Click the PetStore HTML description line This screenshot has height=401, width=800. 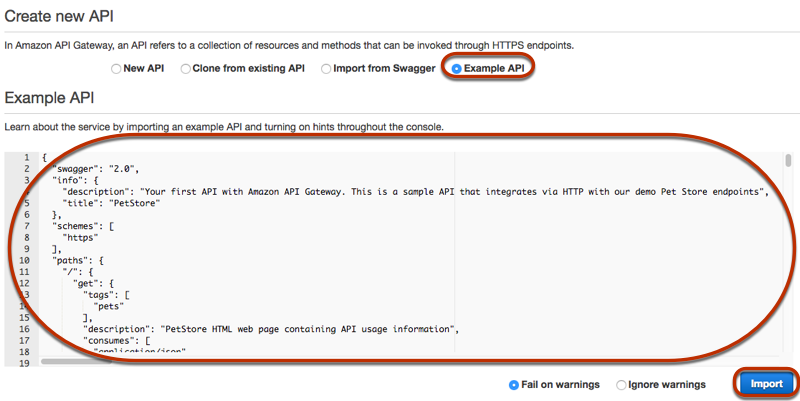coord(271,329)
